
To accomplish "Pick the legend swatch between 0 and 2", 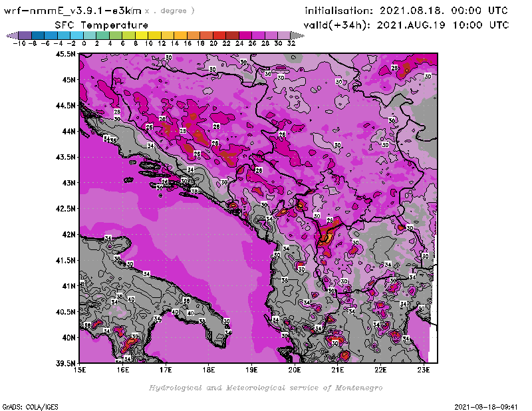I will click(x=90, y=35).
